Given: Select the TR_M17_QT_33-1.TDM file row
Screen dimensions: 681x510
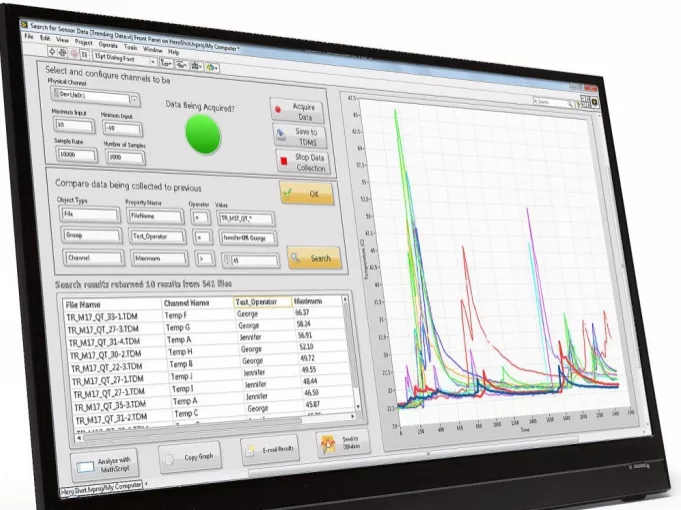Looking at the screenshot, I should pos(102,317).
